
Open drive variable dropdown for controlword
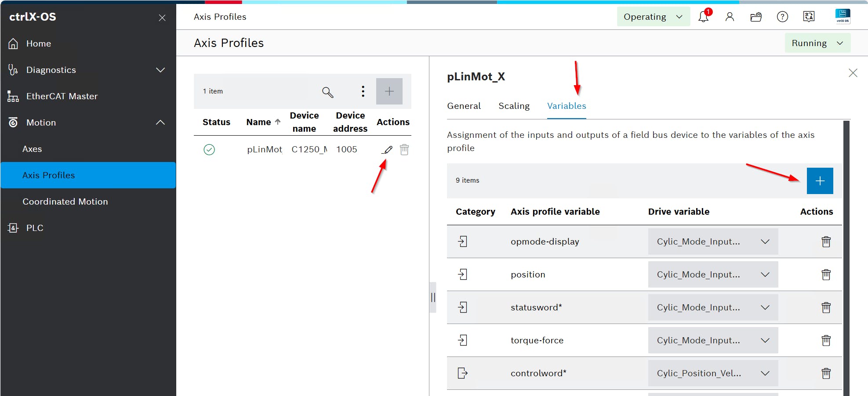click(x=712, y=373)
